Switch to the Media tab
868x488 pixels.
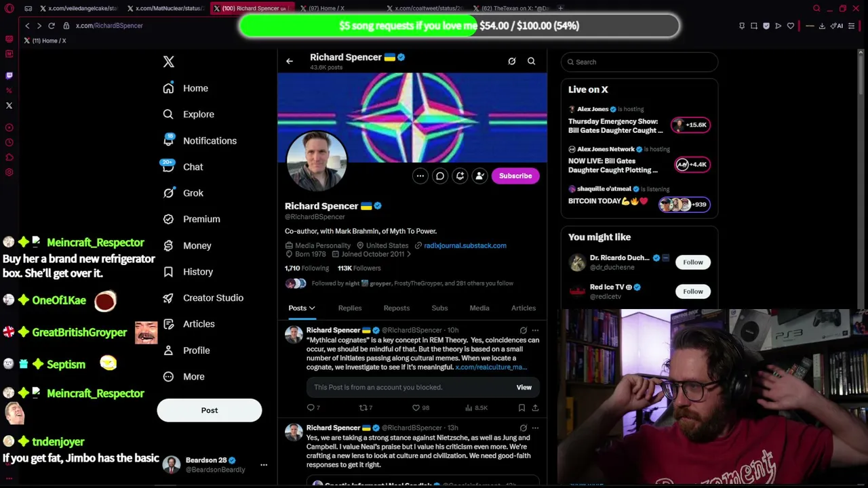point(479,308)
